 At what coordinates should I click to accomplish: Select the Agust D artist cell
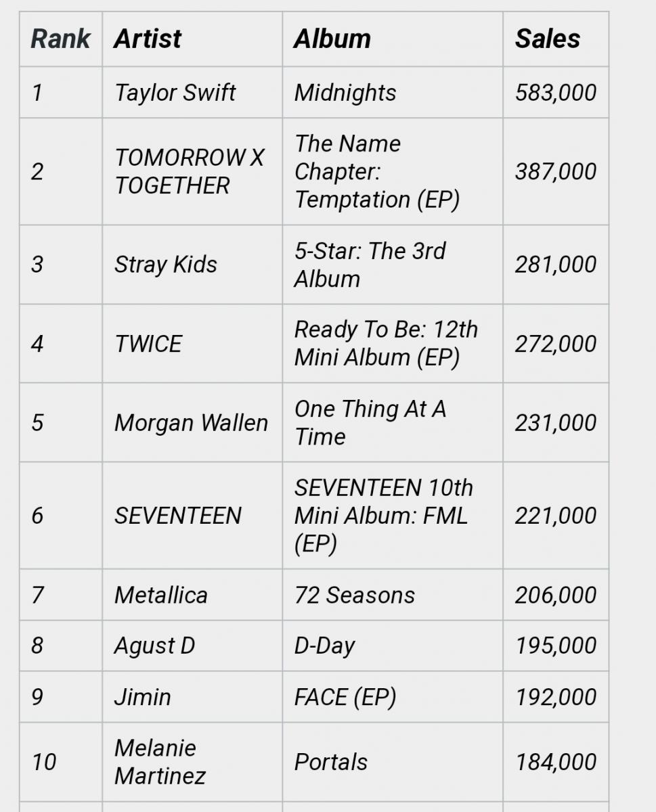(x=192, y=646)
